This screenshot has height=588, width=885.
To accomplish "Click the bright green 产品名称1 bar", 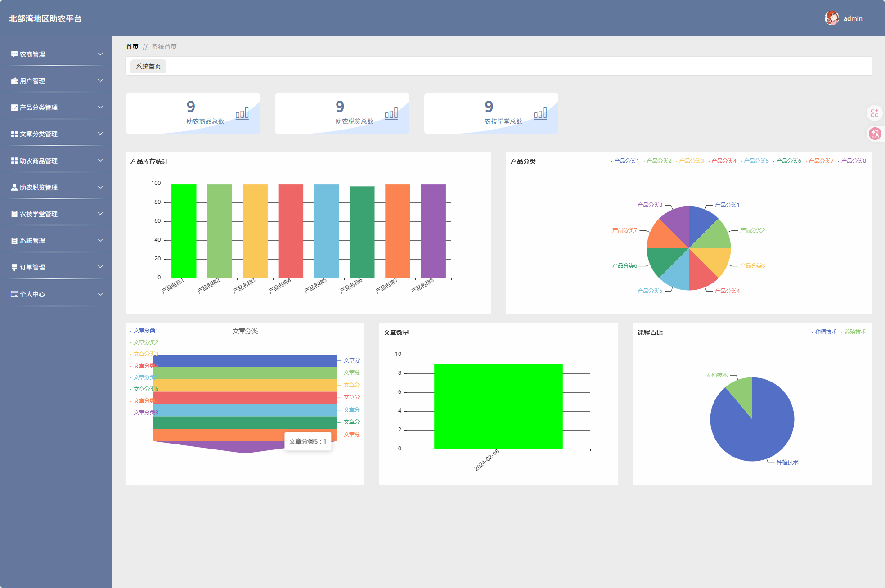I will 184,231.
